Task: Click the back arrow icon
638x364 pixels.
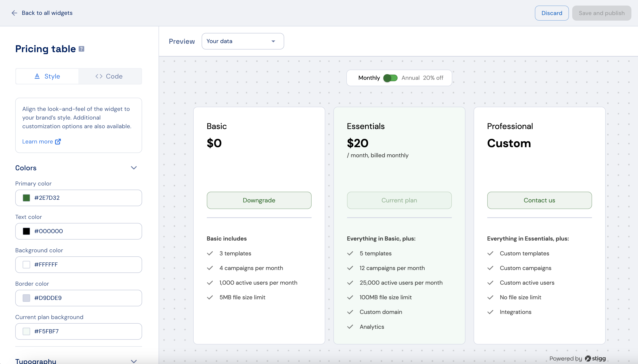Action: (x=14, y=13)
